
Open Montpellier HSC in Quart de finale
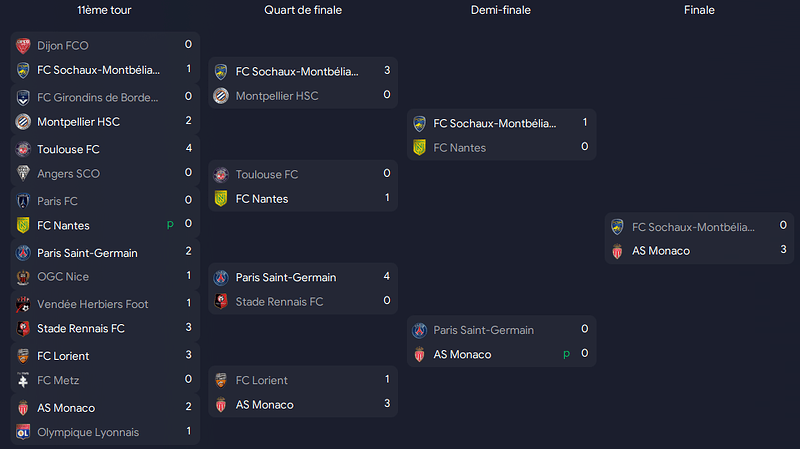pyautogui.click(x=277, y=96)
